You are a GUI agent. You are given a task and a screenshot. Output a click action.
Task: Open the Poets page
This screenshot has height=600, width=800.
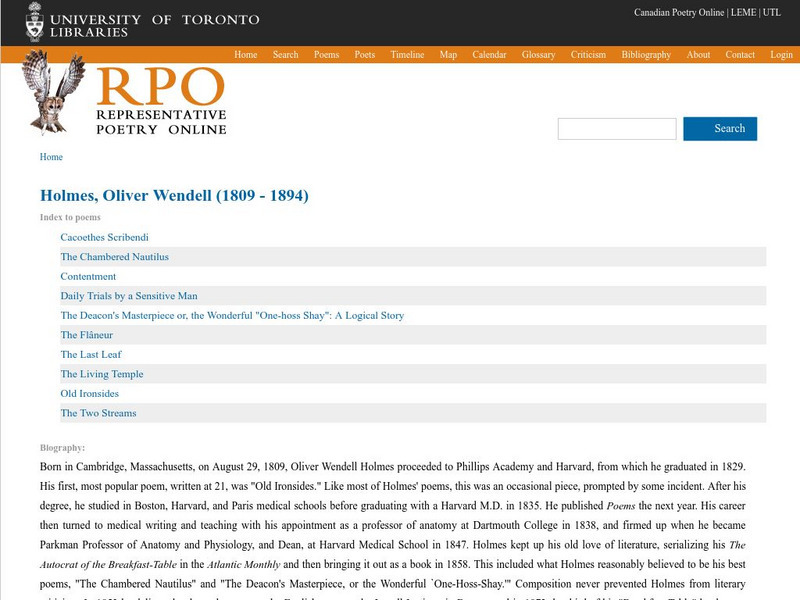click(x=364, y=55)
